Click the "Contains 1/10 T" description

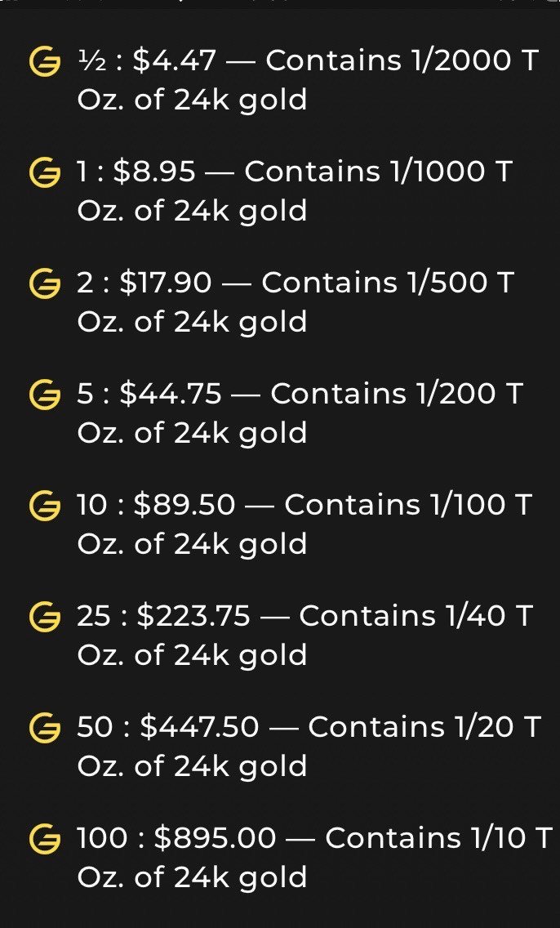click(x=438, y=838)
